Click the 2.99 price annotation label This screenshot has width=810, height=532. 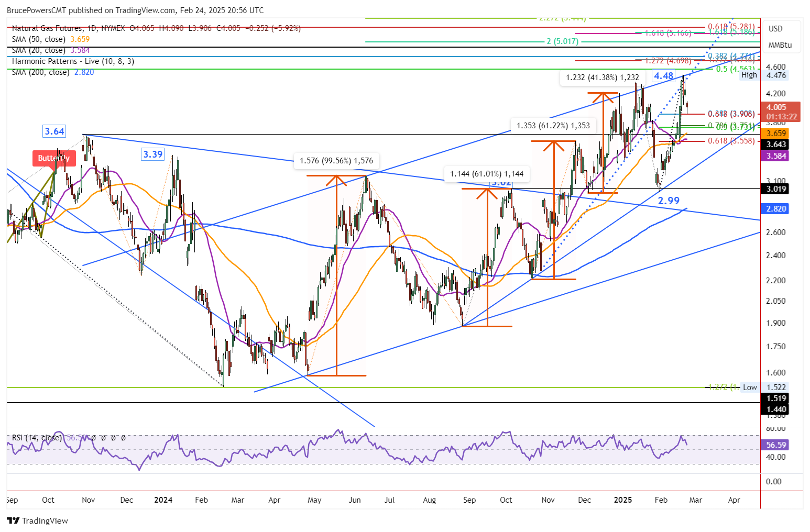pos(669,201)
